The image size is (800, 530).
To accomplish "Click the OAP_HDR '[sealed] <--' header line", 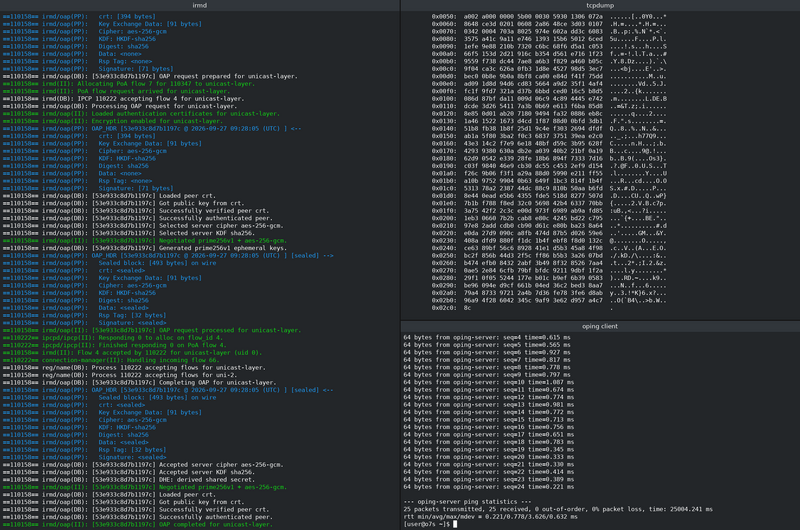I will [x=168, y=390].
